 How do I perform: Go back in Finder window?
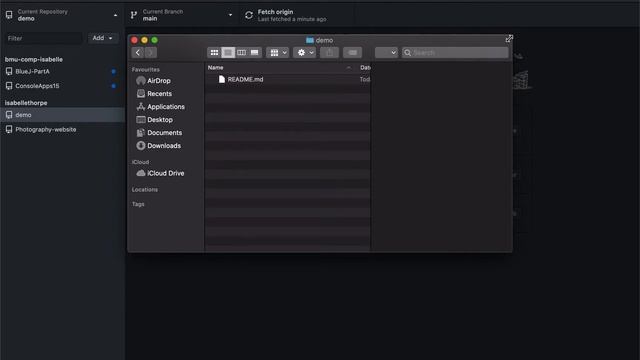tap(138, 53)
